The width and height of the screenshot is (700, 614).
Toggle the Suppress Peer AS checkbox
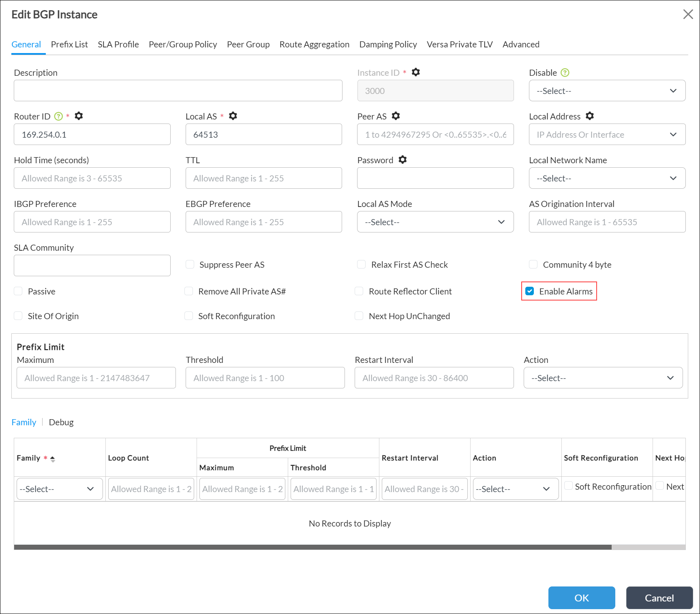(190, 264)
